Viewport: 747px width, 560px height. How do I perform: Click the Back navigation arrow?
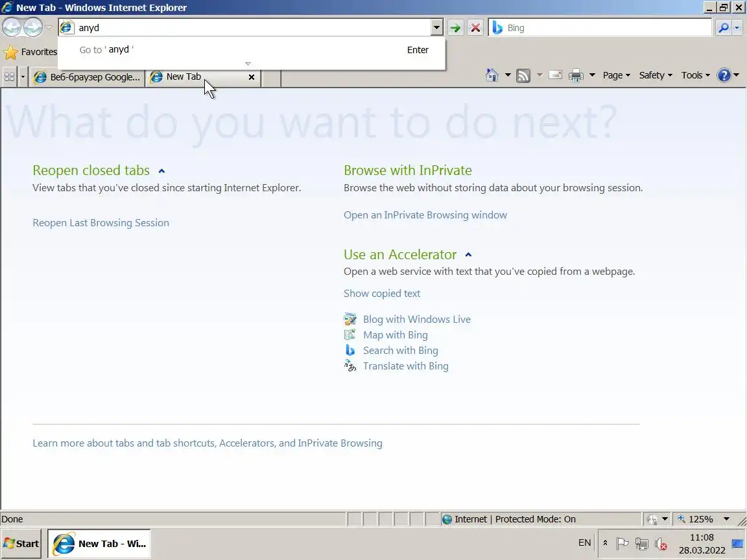[12, 27]
